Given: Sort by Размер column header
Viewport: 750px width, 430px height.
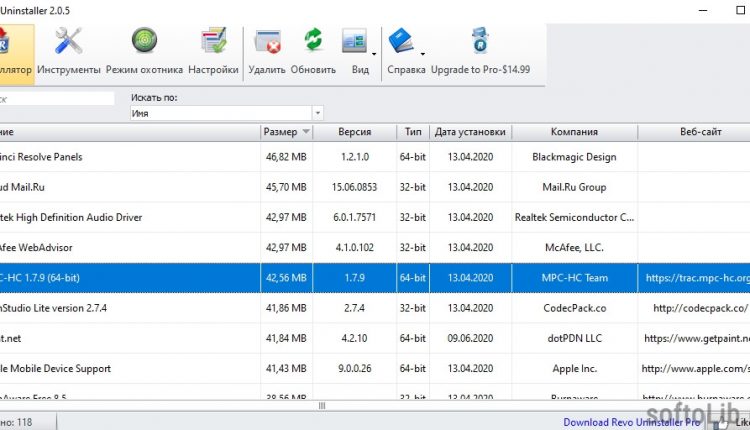Looking at the screenshot, I should 287,132.
